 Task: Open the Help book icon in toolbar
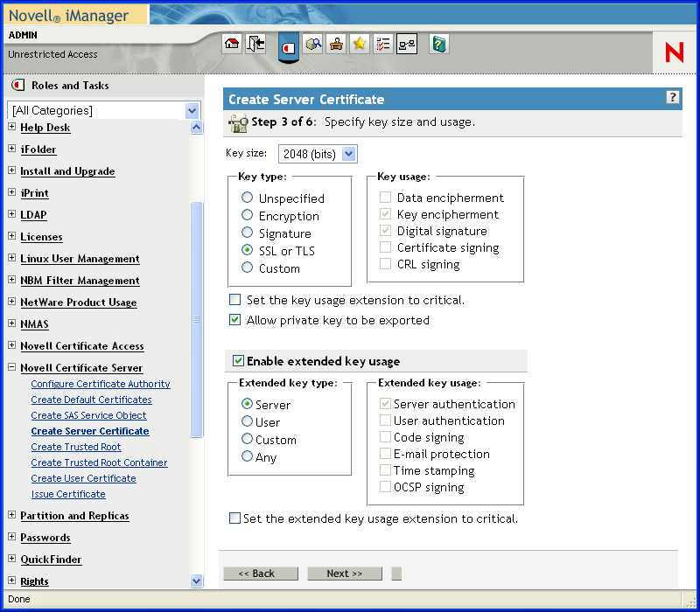439,44
